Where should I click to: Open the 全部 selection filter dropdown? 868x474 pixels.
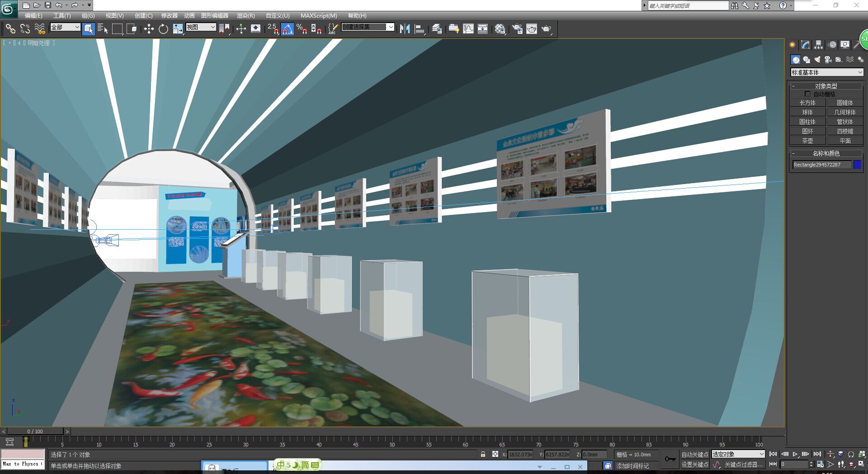(65, 27)
